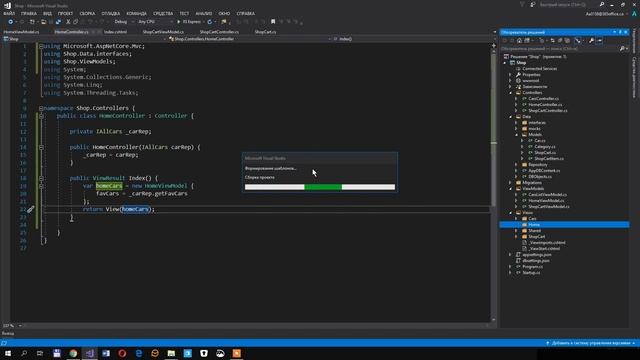This screenshot has width=640, height=360.
Task: Click the Save All toolbar icon
Action: coord(58,22)
